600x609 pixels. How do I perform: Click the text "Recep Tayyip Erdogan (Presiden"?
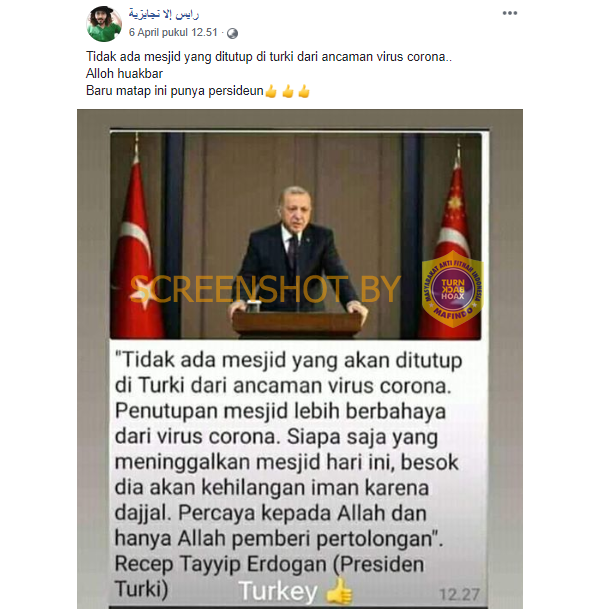coord(269,564)
